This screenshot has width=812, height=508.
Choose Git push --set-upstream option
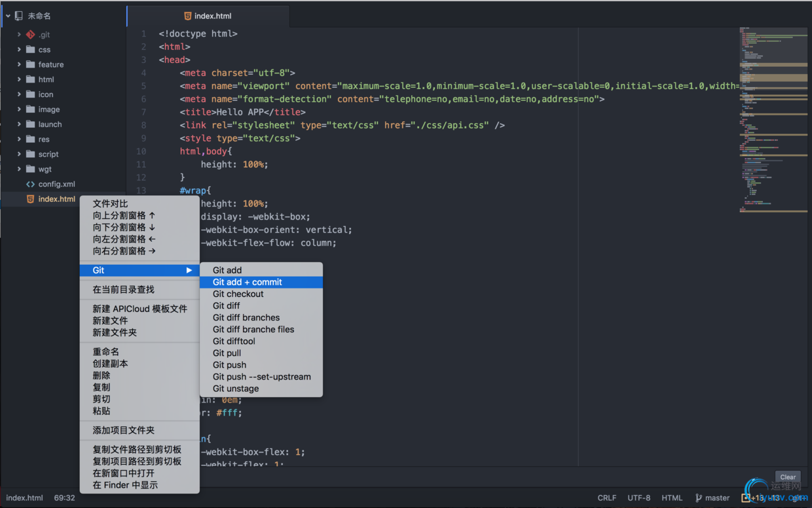click(x=261, y=377)
